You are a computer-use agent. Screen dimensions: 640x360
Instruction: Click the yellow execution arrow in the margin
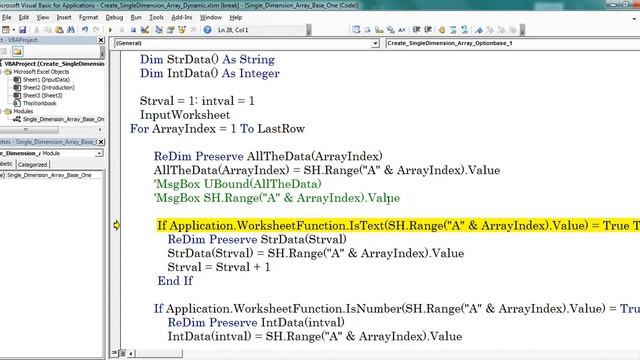click(116, 225)
